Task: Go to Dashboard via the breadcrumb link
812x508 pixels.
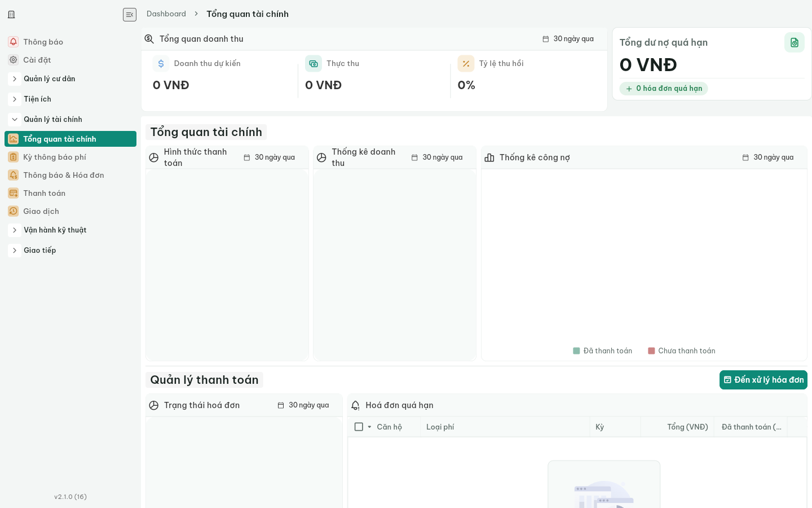Action: point(166,14)
